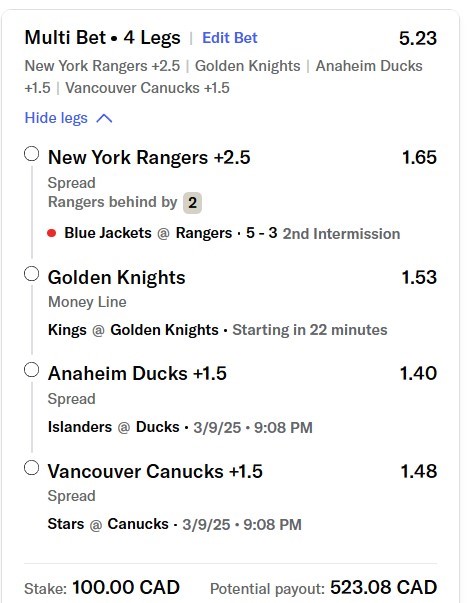Click the Multi Bet 4 Legs heading
This screenshot has height=603, width=467.
102,38
